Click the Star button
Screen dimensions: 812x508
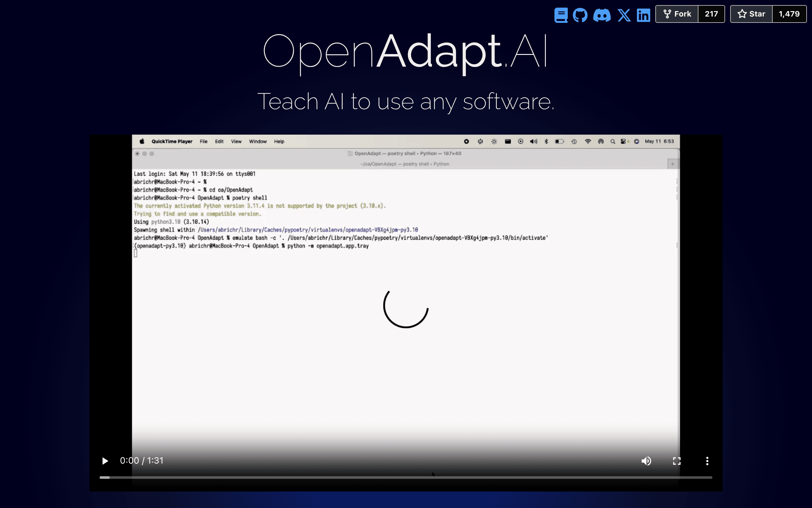click(x=751, y=14)
